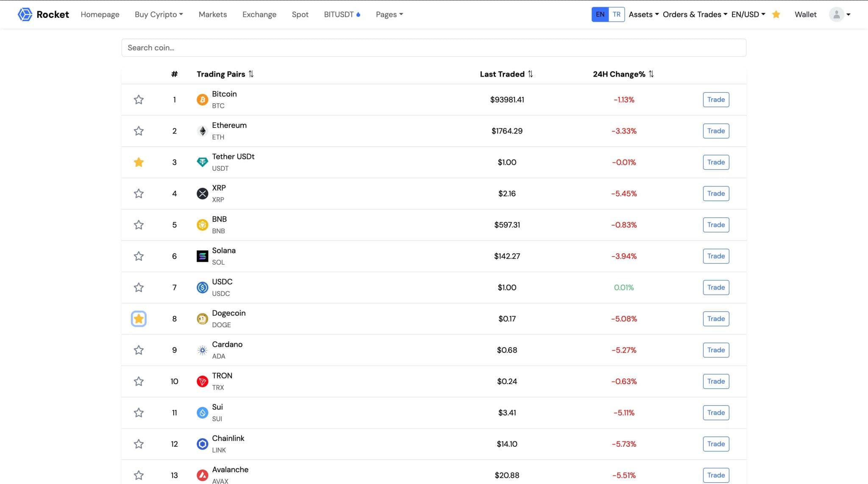The width and height of the screenshot is (868, 484).
Task: Click Trade button for BNB
Action: coord(716,225)
